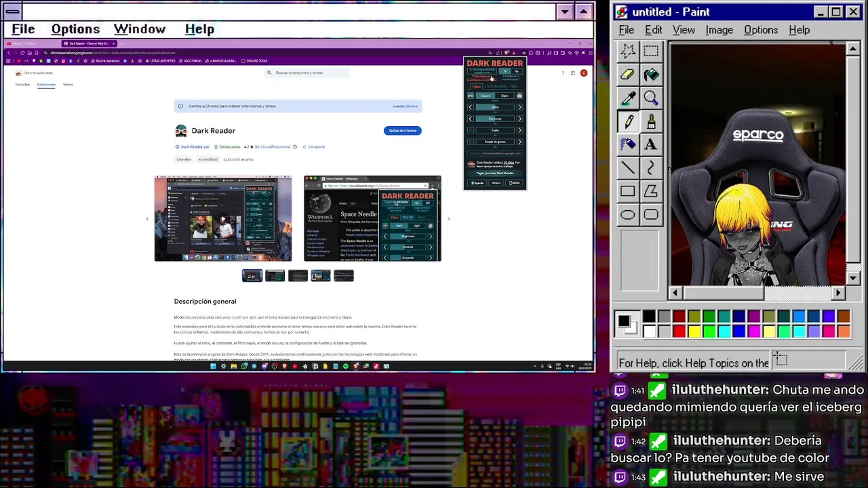Click the Móvil button in Dark Reader

point(515,183)
